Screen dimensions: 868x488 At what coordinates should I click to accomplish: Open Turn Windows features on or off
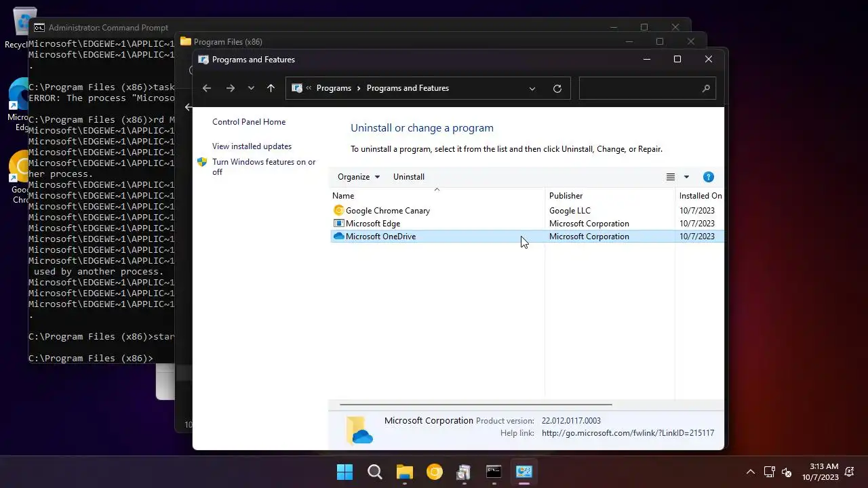point(264,167)
